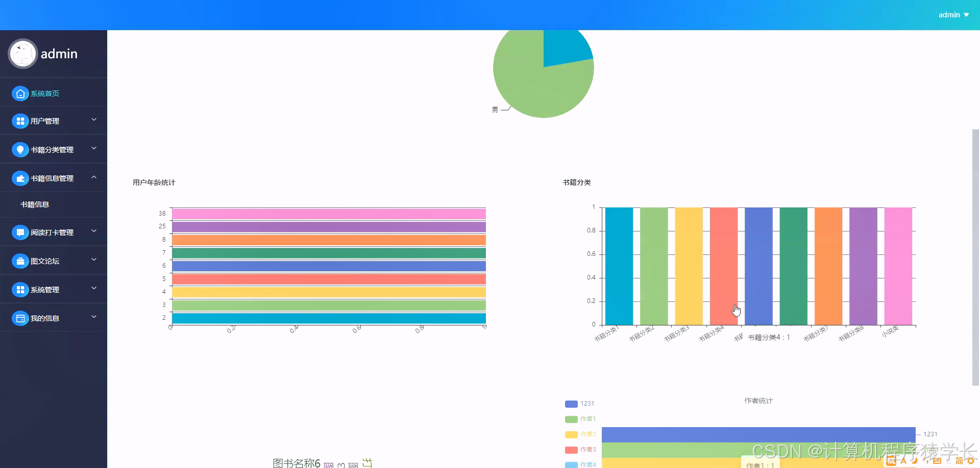980x468 pixels.
Task: Click the 作者统计 chart title
Action: (x=758, y=401)
